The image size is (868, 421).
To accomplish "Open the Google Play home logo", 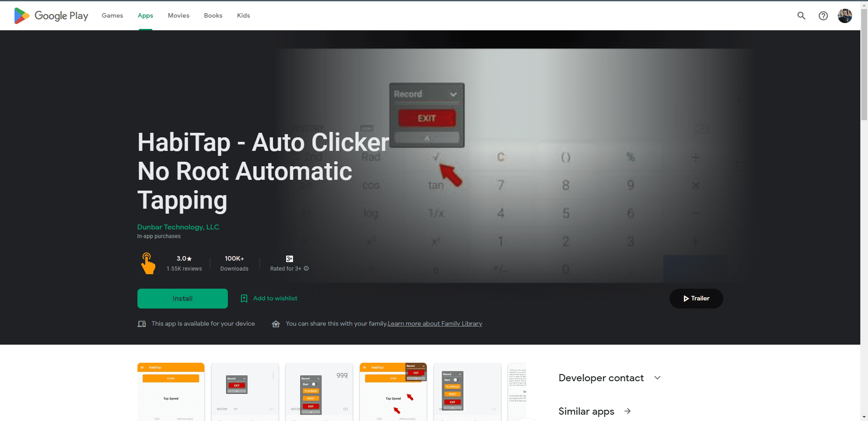I will point(51,15).
